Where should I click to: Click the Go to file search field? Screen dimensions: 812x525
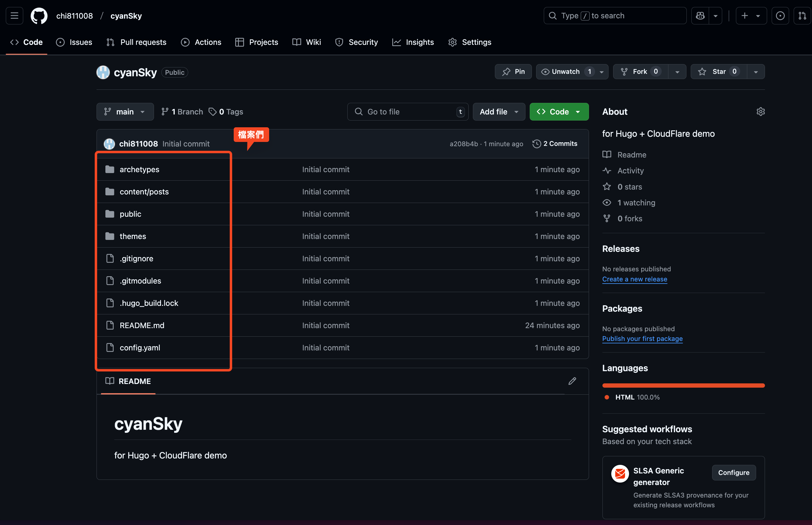tap(407, 112)
